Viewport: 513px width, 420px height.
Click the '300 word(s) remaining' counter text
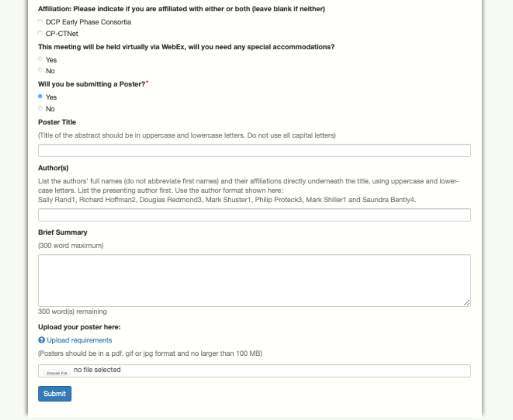click(x=72, y=311)
